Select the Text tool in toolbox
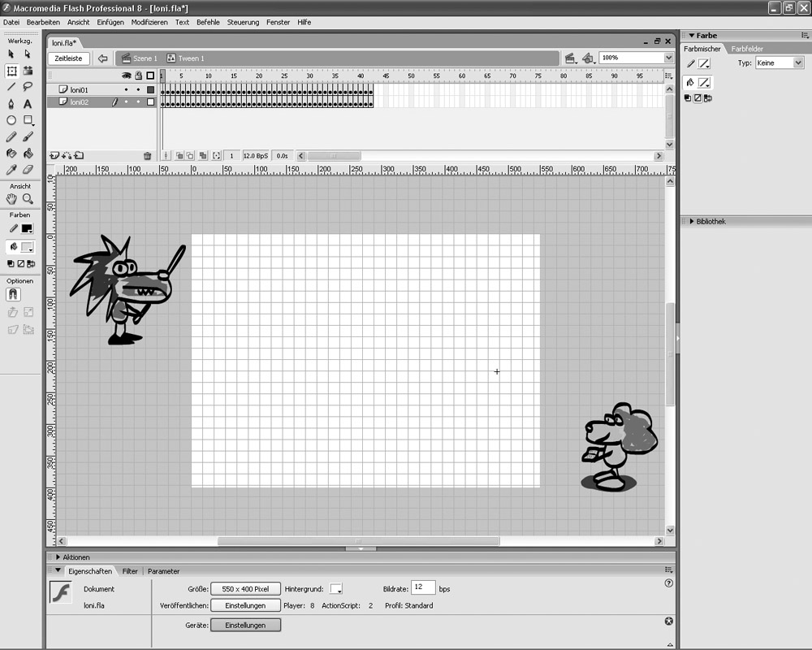 pyautogui.click(x=28, y=104)
